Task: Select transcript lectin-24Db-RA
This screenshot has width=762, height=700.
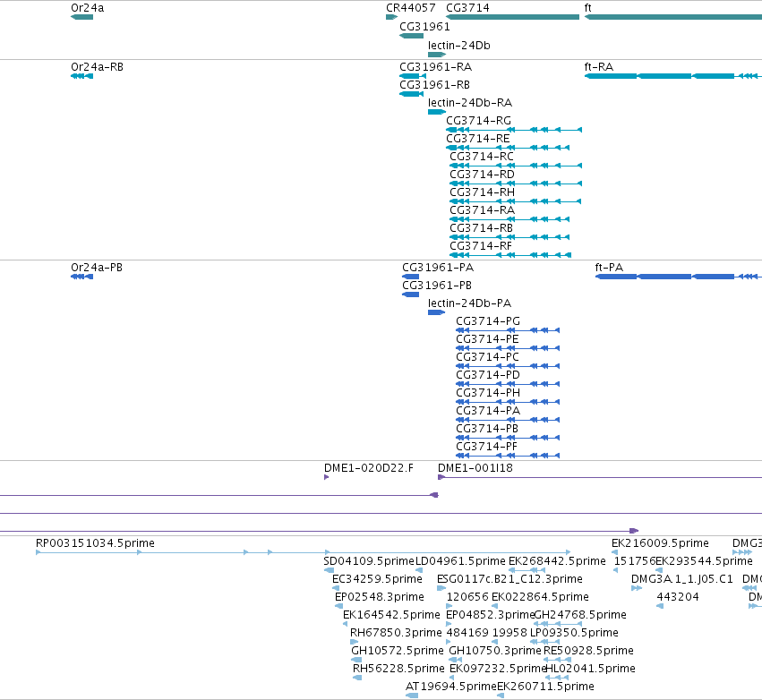Action: 437,112
